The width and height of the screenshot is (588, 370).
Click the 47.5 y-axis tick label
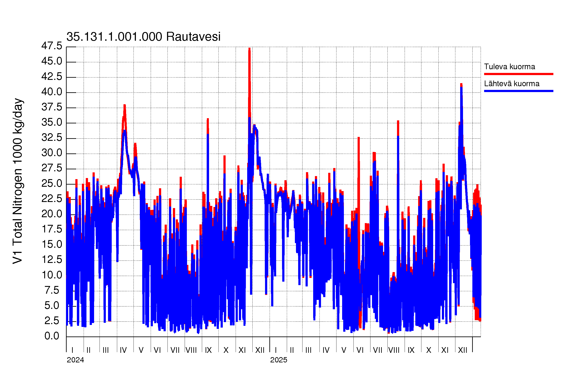(52, 46)
